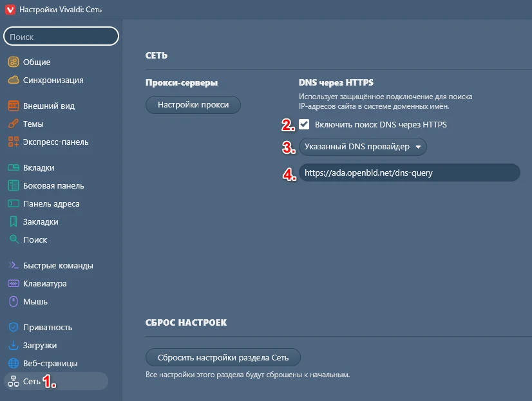Open the Закладки settings section

pyautogui.click(x=41, y=221)
